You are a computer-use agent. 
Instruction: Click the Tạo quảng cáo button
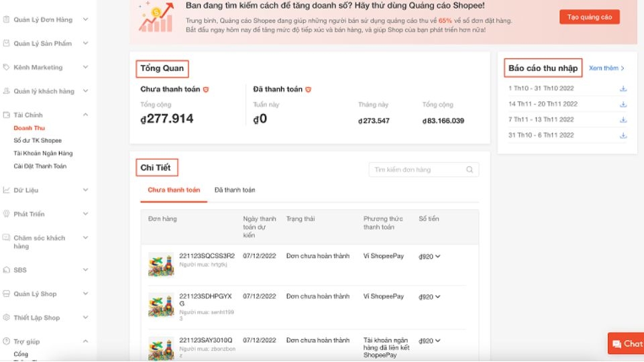point(590,17)
